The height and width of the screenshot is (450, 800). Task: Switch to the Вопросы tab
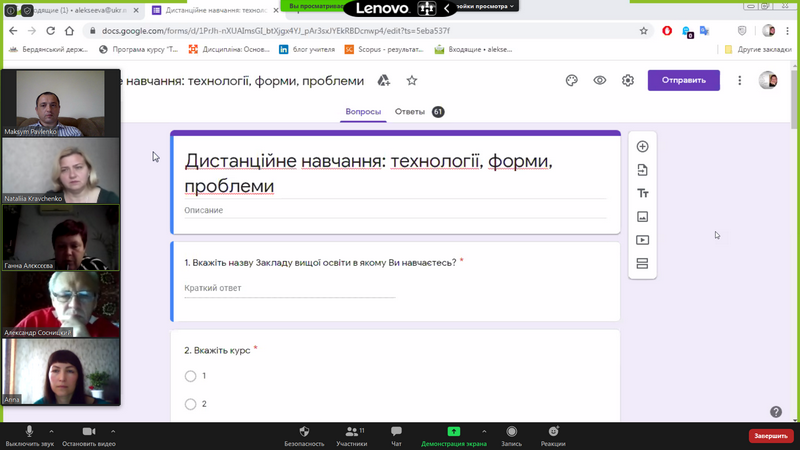(x=363, y=112)
